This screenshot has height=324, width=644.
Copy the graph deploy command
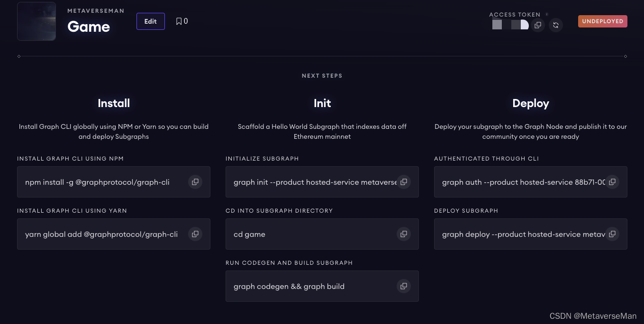(612, 234)
